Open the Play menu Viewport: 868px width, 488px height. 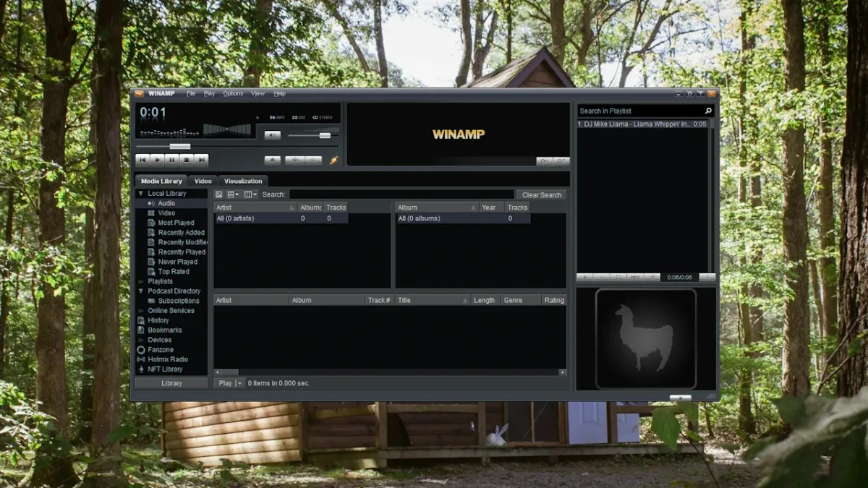[209, 93]
